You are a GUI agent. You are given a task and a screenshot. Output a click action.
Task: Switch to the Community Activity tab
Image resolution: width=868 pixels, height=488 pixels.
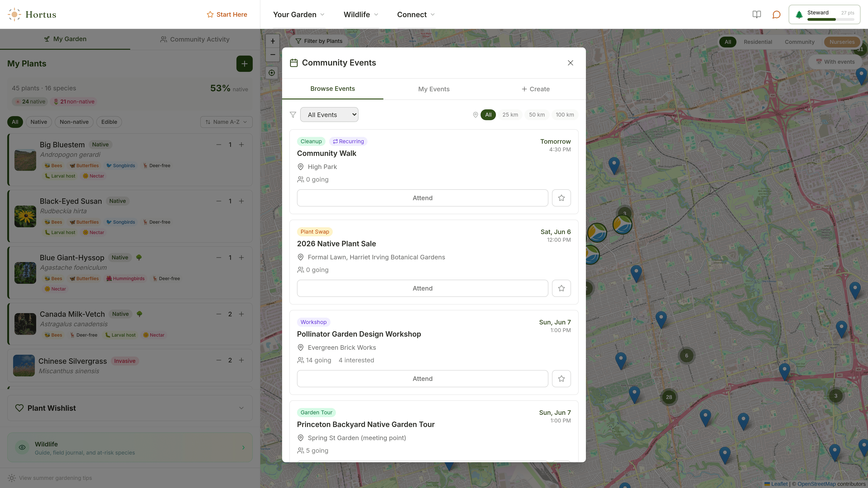tap(195, 39)
